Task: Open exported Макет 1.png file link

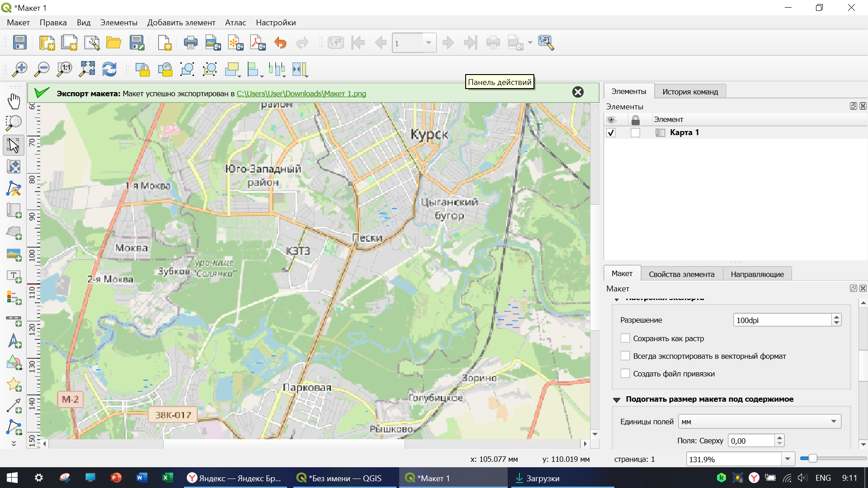Action: [301, 94]
